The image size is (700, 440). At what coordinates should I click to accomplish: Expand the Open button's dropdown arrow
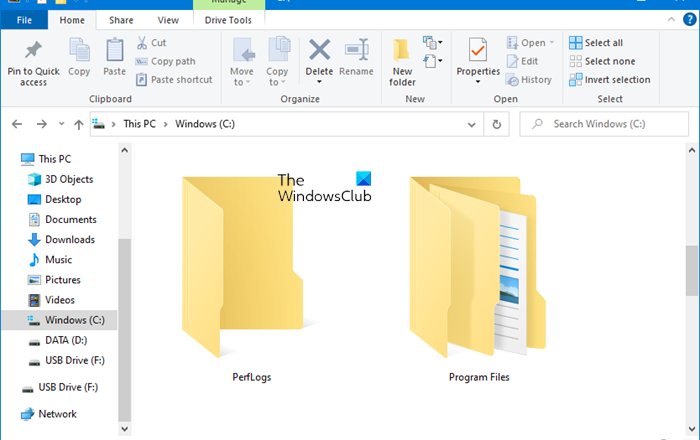[552, 43]
